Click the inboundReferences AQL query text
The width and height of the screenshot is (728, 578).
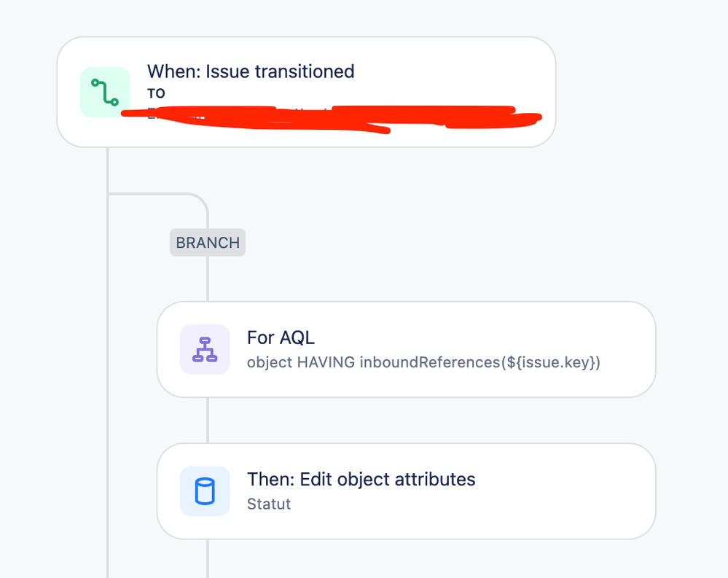click(423, 362)
